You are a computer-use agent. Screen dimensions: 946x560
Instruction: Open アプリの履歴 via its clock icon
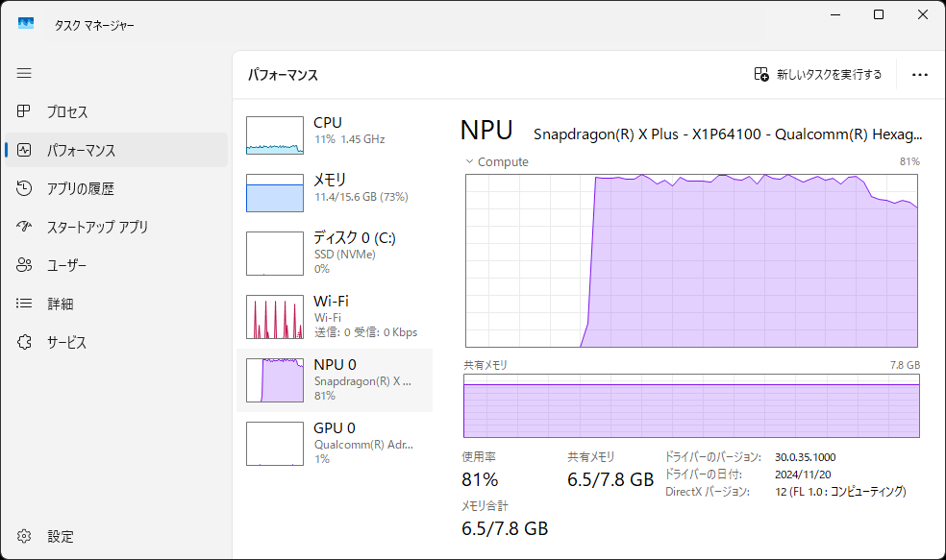click(x=23, y=188)
